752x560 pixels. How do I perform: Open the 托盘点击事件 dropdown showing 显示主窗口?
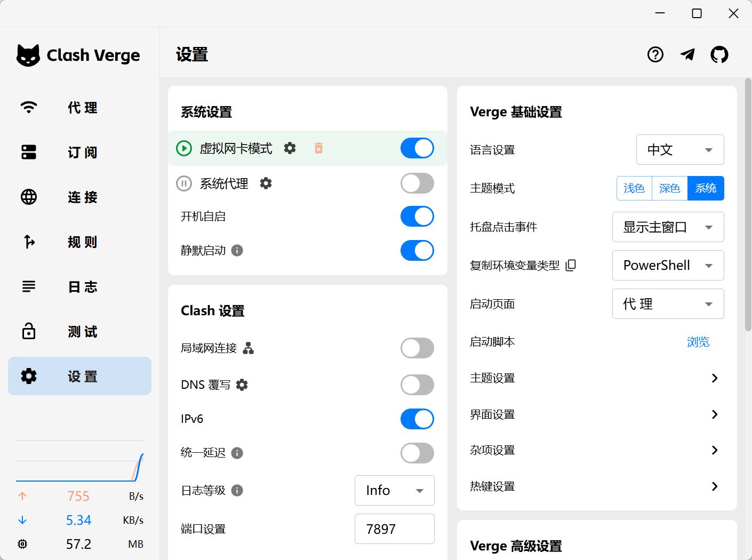(x=668, y=227)
